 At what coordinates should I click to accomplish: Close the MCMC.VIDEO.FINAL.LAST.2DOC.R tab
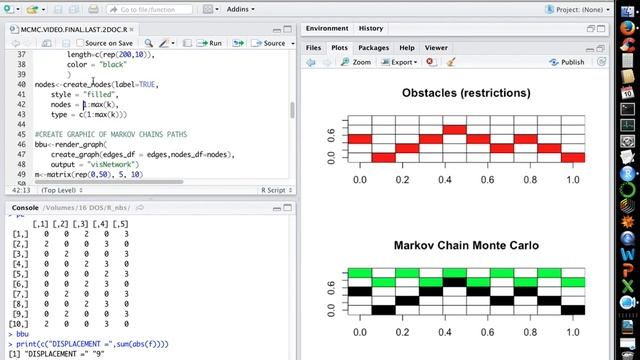131,29
